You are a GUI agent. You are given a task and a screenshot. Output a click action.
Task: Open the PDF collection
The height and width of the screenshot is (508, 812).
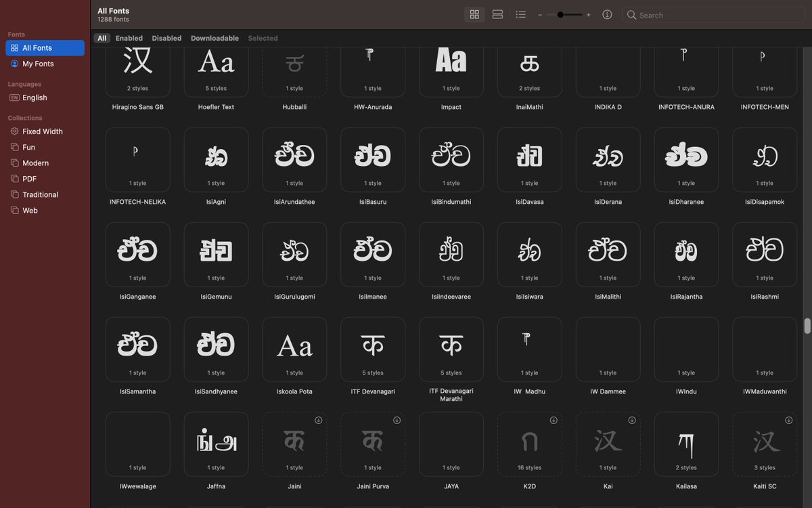45,179
